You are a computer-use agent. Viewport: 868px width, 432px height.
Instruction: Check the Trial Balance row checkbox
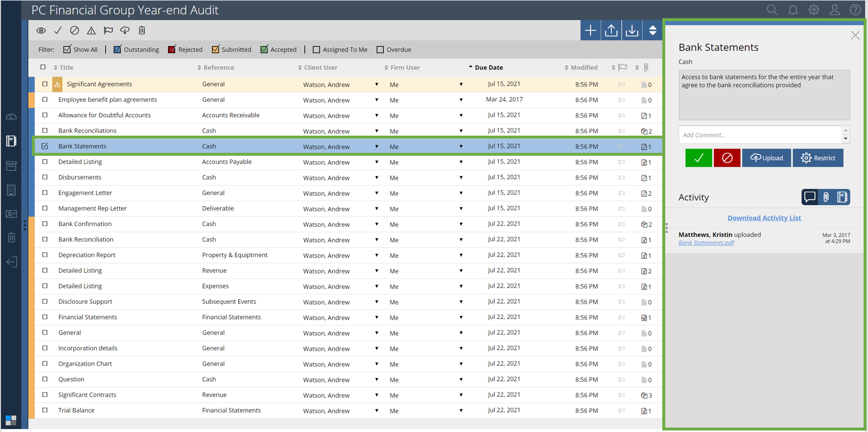[45, 410]
